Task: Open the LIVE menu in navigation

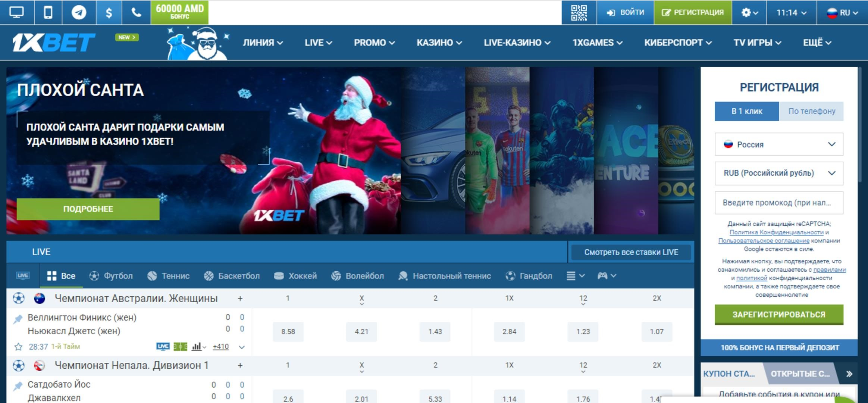Action: [x=318, y=43]
